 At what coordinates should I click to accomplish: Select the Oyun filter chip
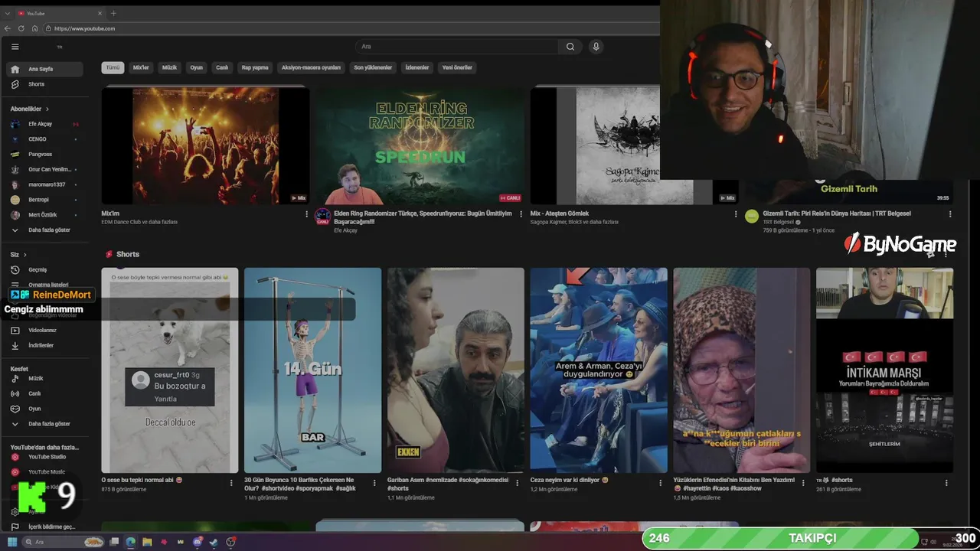pos(197,67)
